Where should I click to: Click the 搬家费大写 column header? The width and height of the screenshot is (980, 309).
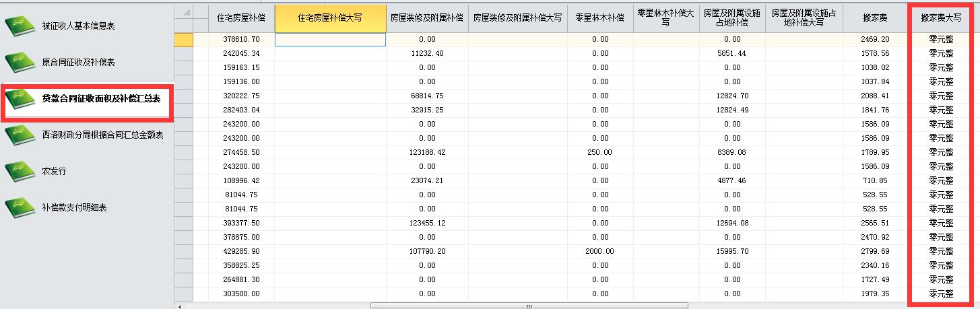point(941,18)
